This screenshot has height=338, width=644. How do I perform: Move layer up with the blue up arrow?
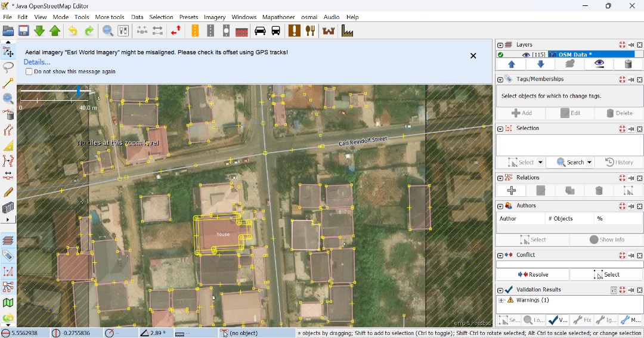coord(512,64)
